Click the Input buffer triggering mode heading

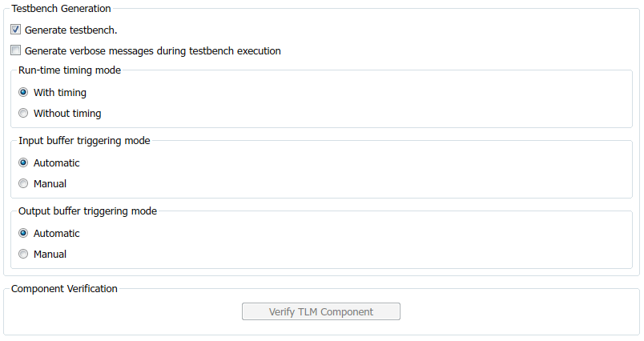[x=84, y=141]
